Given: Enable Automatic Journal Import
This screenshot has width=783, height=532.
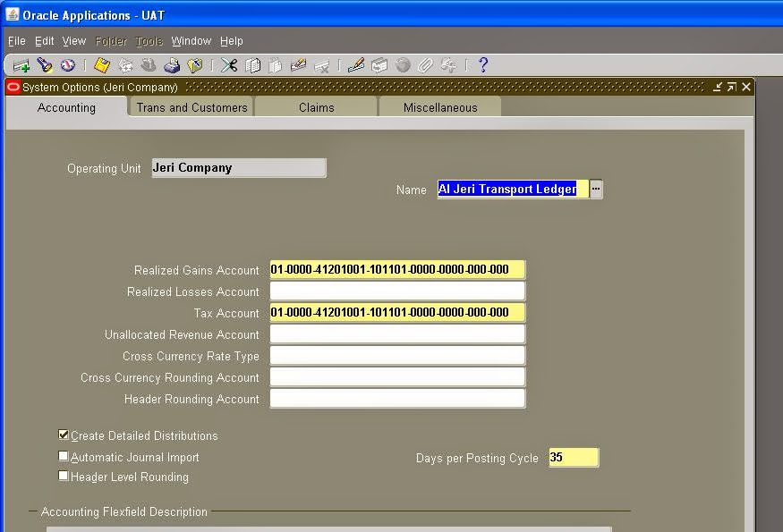Looking at the screenshot, I should [64, 456].
